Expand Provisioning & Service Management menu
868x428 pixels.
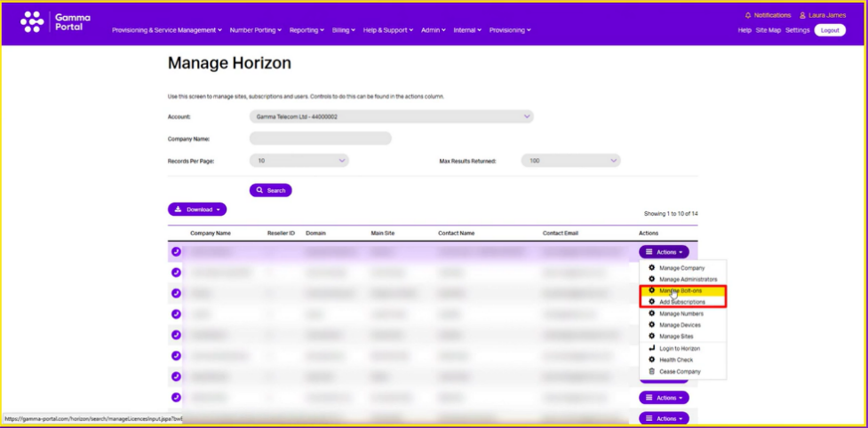pos(167,30)
